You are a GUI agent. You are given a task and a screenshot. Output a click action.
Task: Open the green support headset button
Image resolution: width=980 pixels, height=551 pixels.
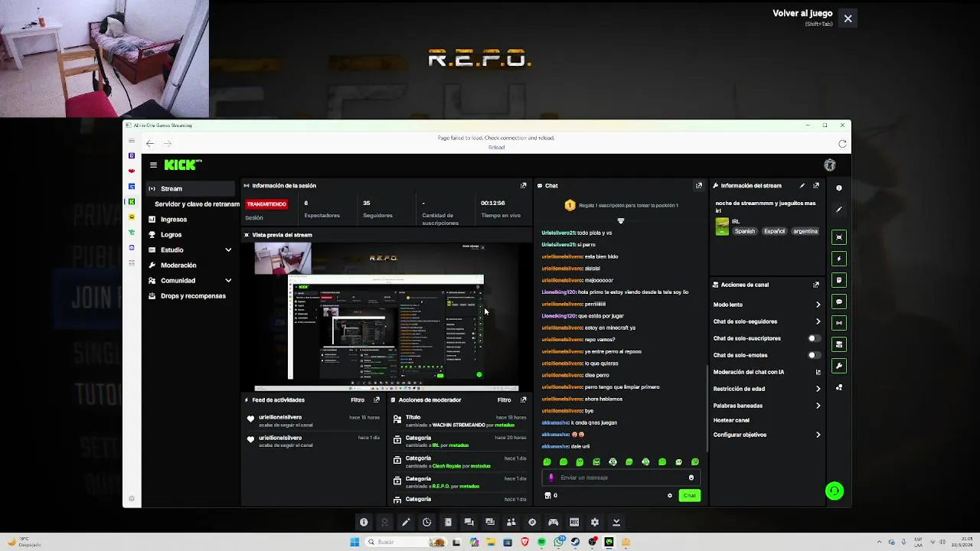tap(835, 491)
